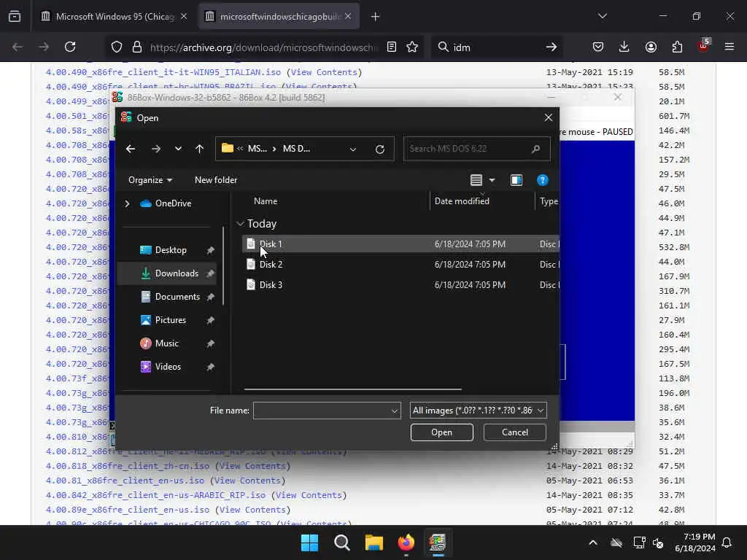Click the Open button
This screenshot has height=560, width=747.
[x=441, y=432]
